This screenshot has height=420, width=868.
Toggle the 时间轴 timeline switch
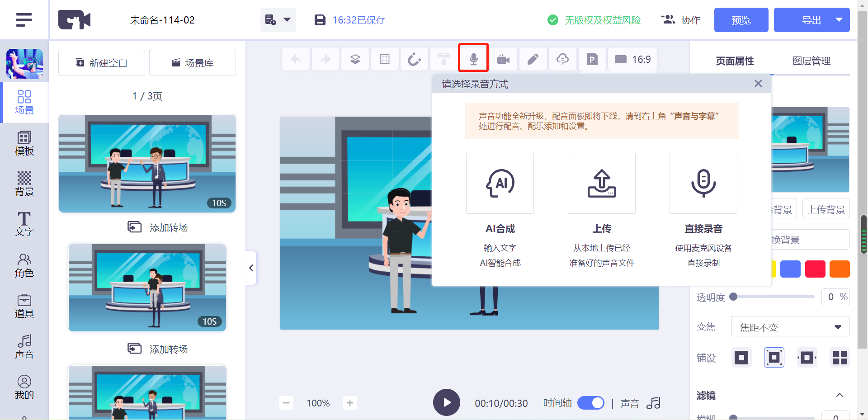(x=591, y=402)
